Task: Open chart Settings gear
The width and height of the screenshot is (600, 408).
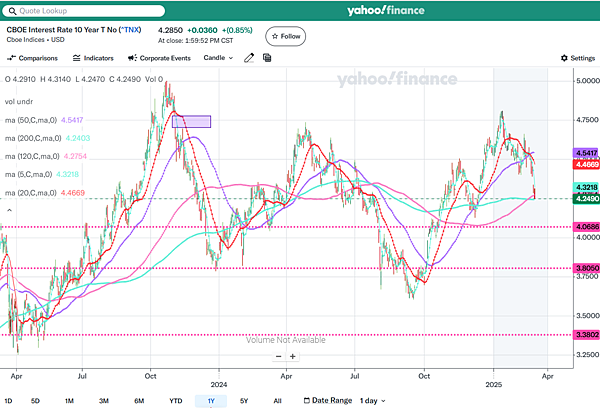Action: click(x=578, y=58)
